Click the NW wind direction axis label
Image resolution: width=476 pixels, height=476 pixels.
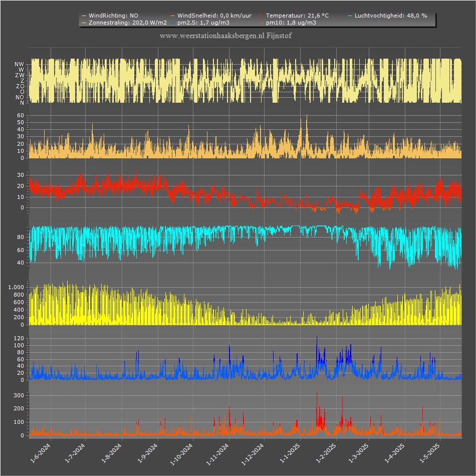19,64
